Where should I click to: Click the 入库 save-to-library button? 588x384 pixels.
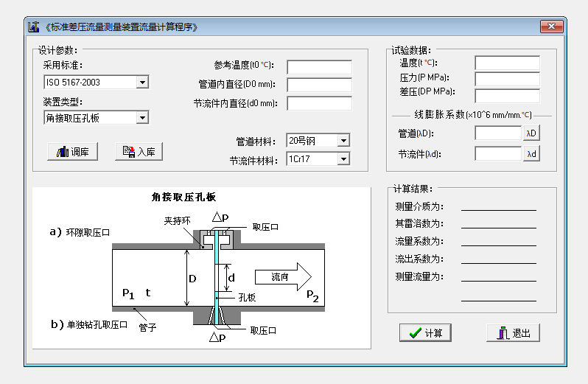139,152
